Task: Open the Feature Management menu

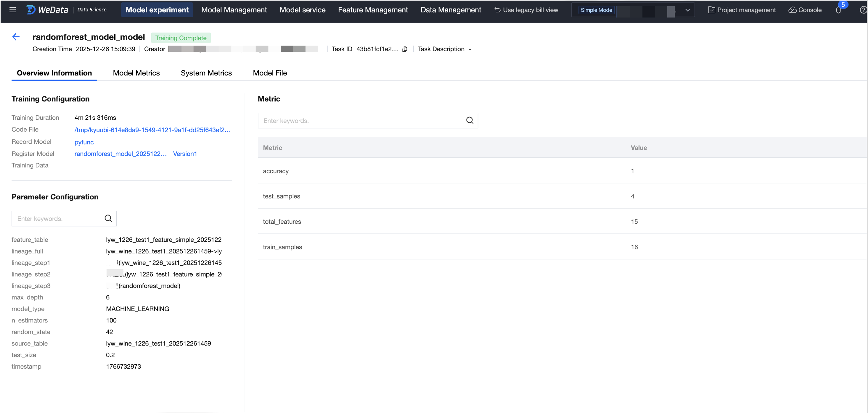Action: 373,10
